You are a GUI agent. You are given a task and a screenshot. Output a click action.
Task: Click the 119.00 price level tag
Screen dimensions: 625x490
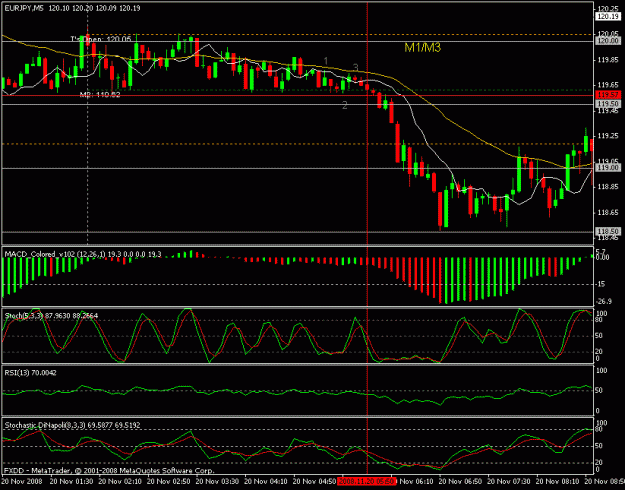pos(608,168)
